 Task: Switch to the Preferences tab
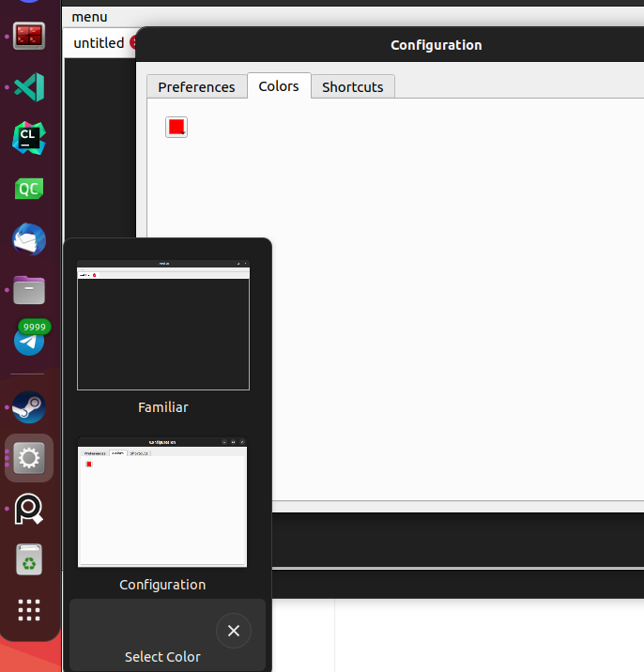[196, 87]
